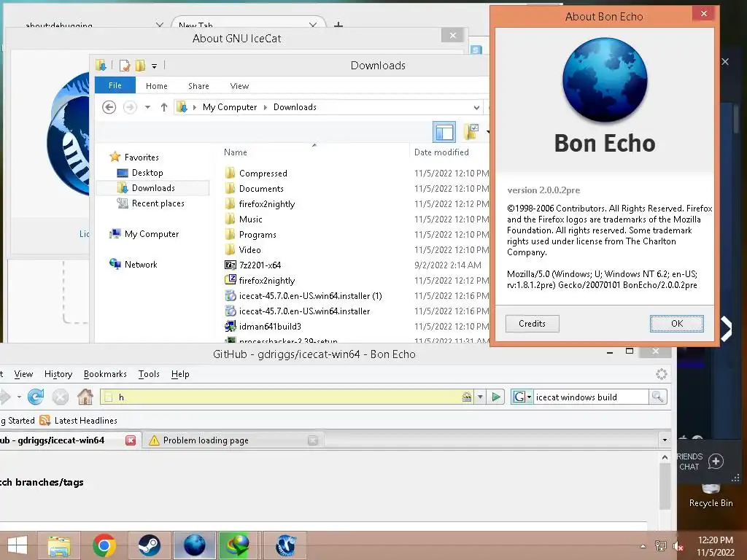This screenshot has width=747, height=560.
Task: Open Latest Headlines RSS bookmark
Action: pos(79,421)
